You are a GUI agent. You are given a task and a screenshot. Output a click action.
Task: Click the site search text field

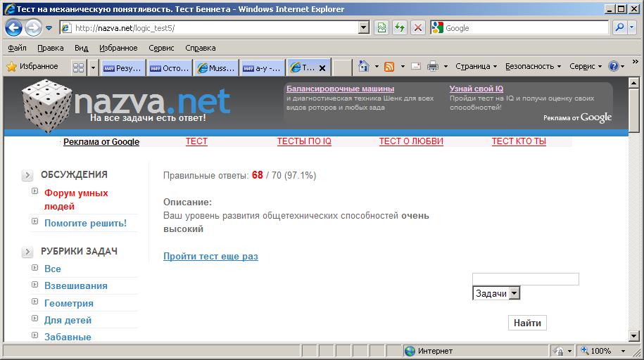[x=525, y=279]
